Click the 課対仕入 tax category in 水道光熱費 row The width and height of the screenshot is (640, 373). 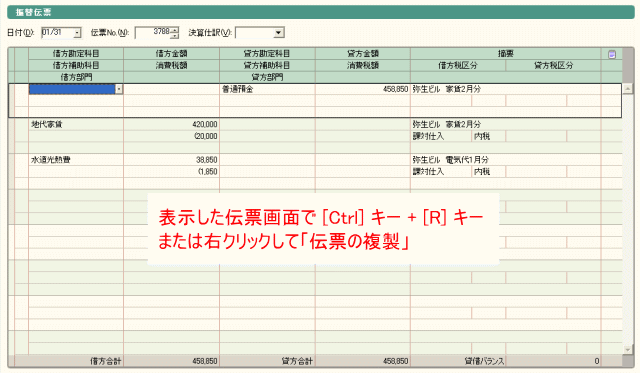click(x=441, y=172)
